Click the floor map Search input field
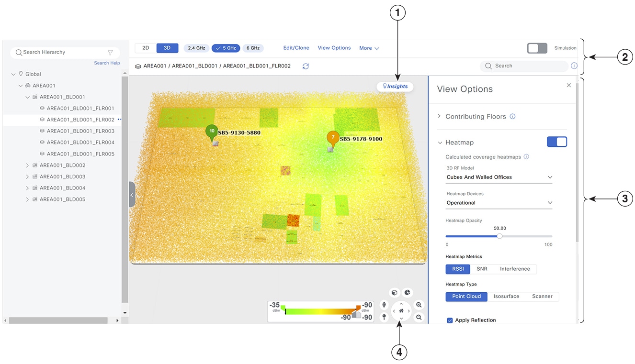Screen dimensions: 635x364 [524, 66]
